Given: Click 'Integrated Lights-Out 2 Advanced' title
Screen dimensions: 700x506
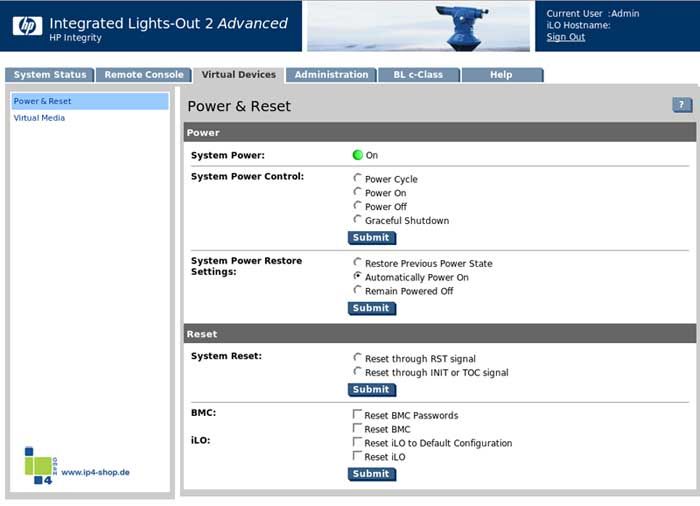Looking at the screenshot, I should point(168,23).
